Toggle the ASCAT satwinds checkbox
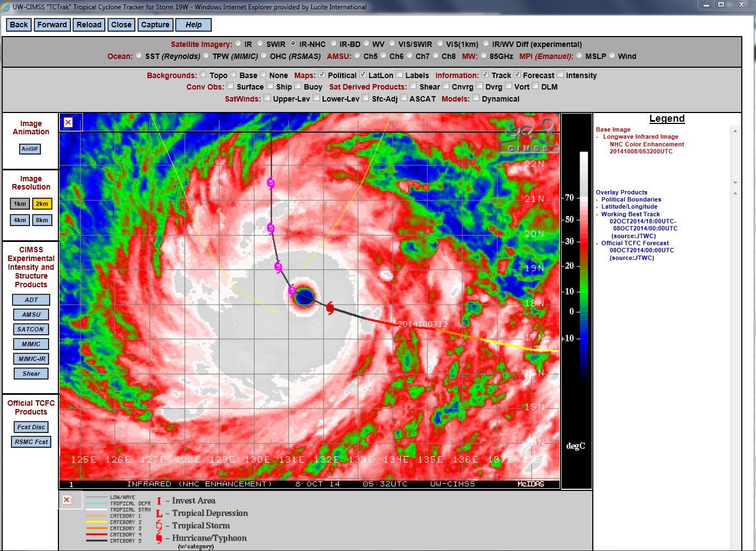The width and height of the screenshot is (756, 551). coord(403,98)
